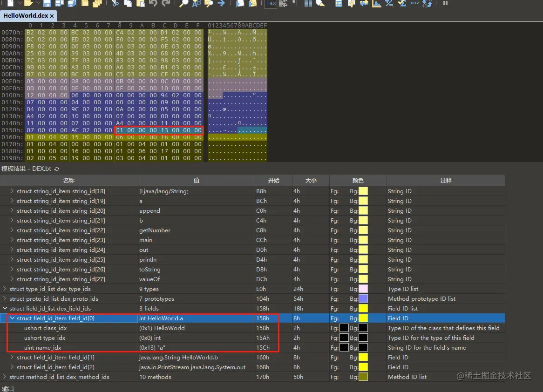This screenshot has height=392, width=543.
Task: Click the Goto blue arrow icon
Action: [x=221, y=3]
